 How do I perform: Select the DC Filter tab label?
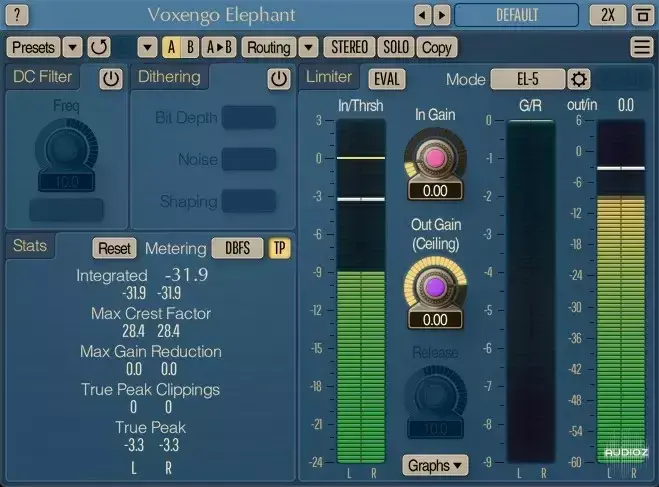click(x=42, y=77)
